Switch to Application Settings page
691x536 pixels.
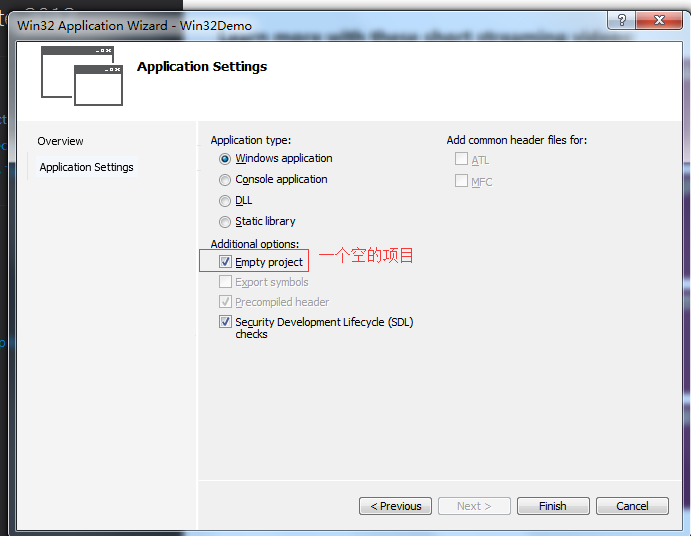(x=86, y=167)
